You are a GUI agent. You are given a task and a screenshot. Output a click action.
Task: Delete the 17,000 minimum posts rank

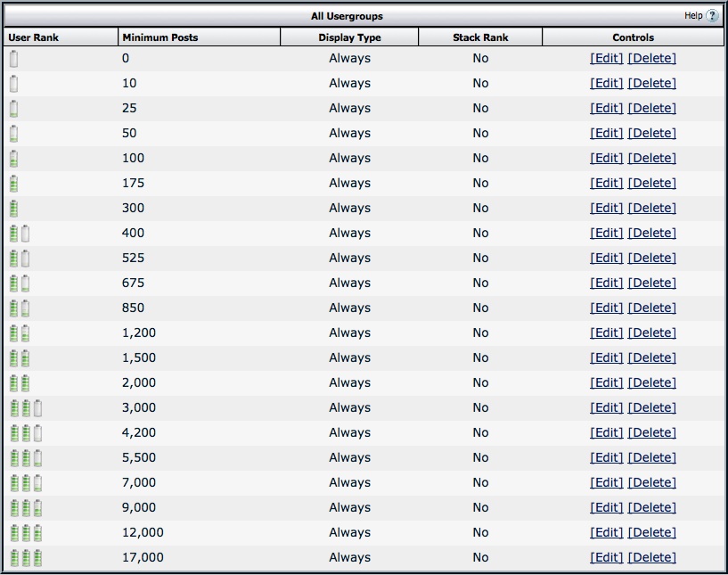pyautogui.click(x=651, y=558)
